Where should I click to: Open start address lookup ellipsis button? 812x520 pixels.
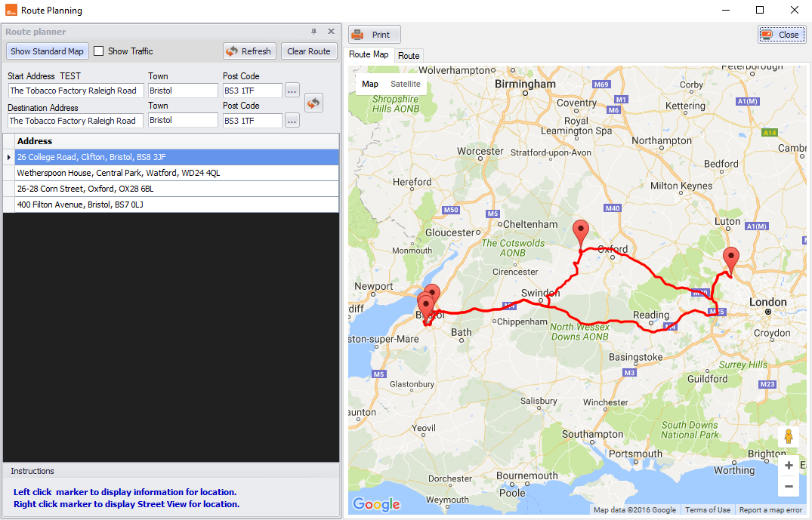(292, 91)
